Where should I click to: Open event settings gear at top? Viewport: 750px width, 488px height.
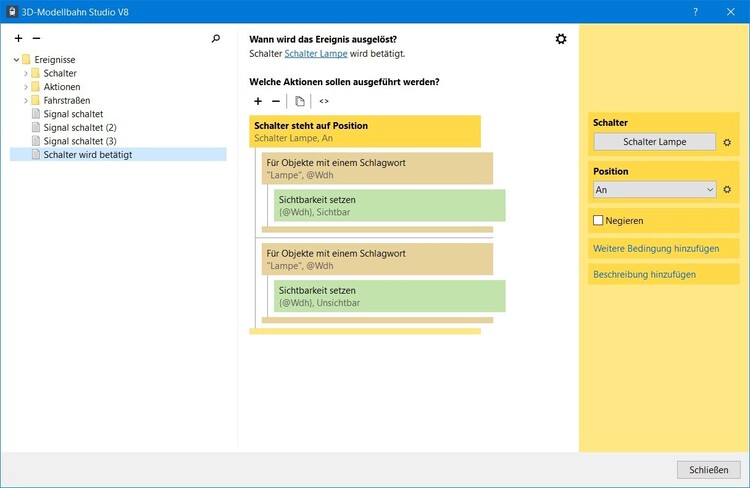tap(561, 39)
